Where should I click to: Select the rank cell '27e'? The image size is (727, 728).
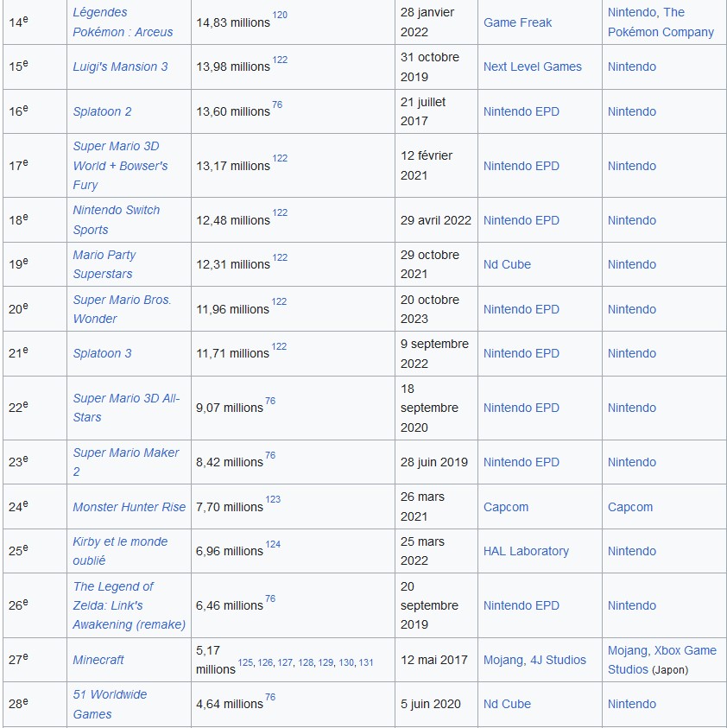[35, 660]
